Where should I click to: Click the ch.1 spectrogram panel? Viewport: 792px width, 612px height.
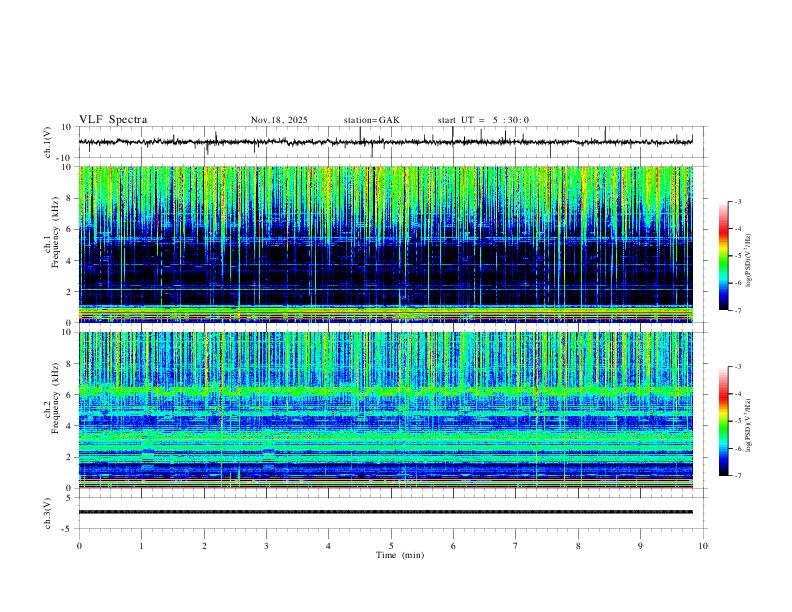(386, 244)
